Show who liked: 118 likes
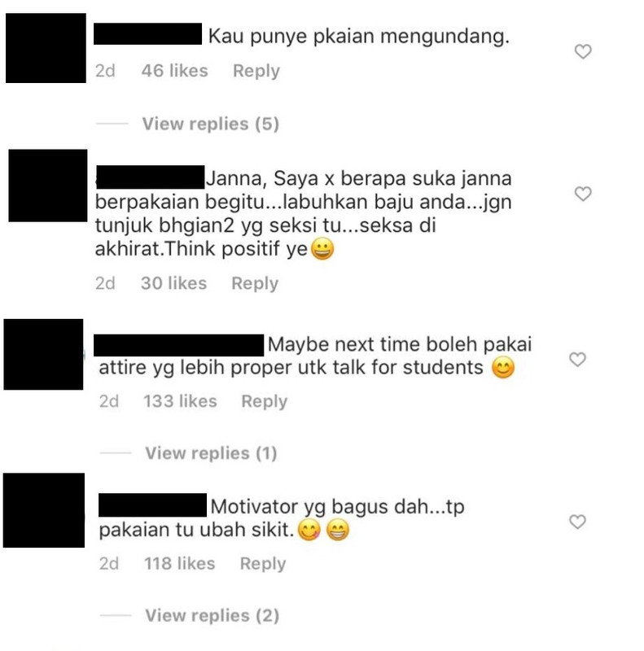The height and width of the screenshot is (651, 644). coord(179,563)
